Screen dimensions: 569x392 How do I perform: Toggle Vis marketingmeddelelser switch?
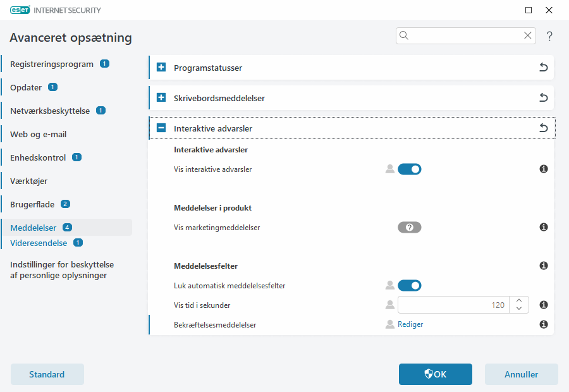coord(409,228)
